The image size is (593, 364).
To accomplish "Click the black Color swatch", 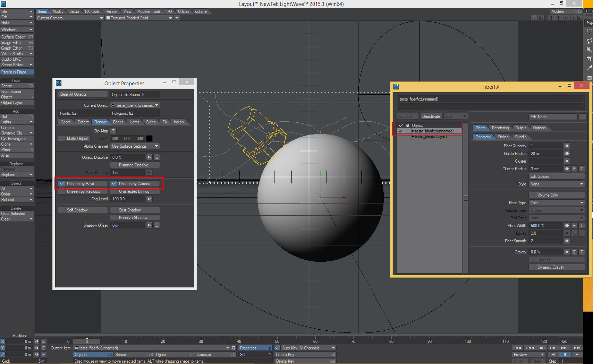I will pos(149,139).
